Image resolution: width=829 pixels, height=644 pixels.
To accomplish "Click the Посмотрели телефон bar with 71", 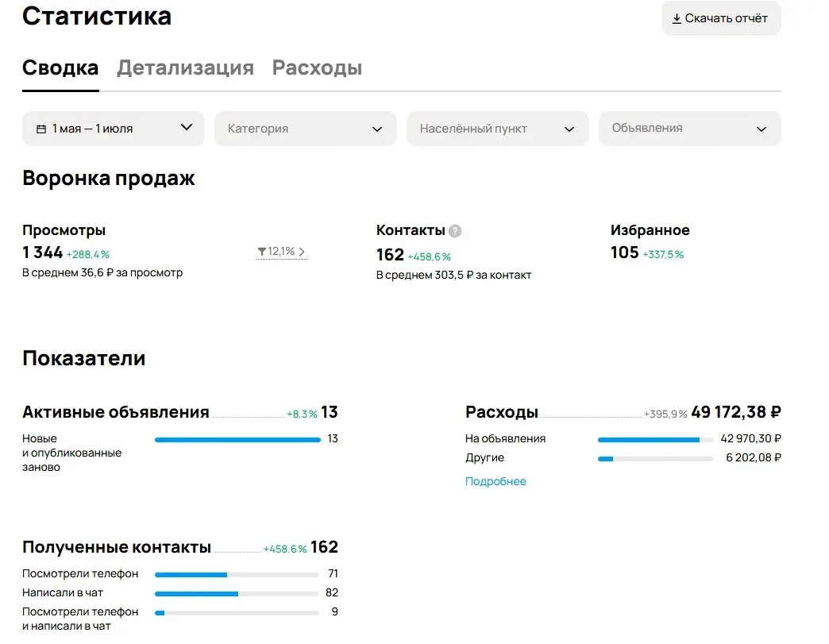I will (237, 575).
